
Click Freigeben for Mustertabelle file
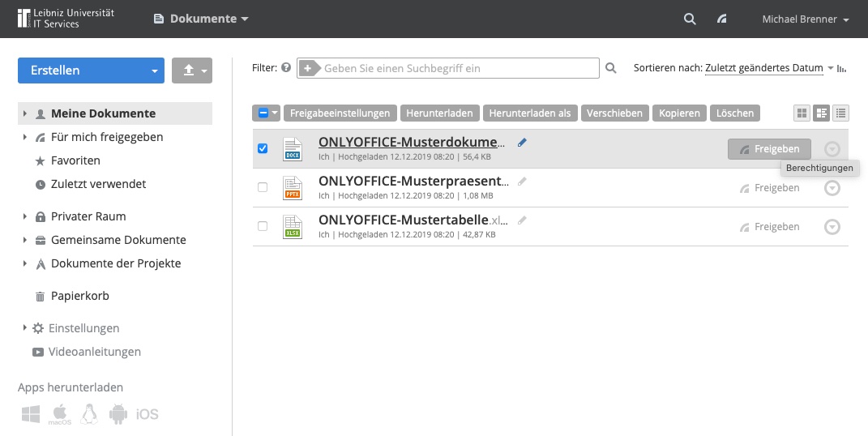click(x=769, y=227)
